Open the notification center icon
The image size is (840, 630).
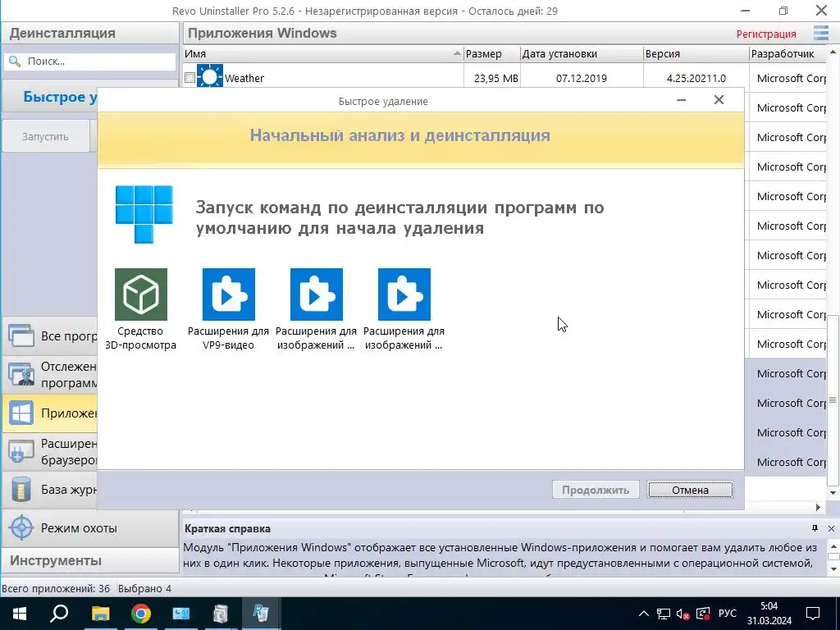tap(813, 614)
